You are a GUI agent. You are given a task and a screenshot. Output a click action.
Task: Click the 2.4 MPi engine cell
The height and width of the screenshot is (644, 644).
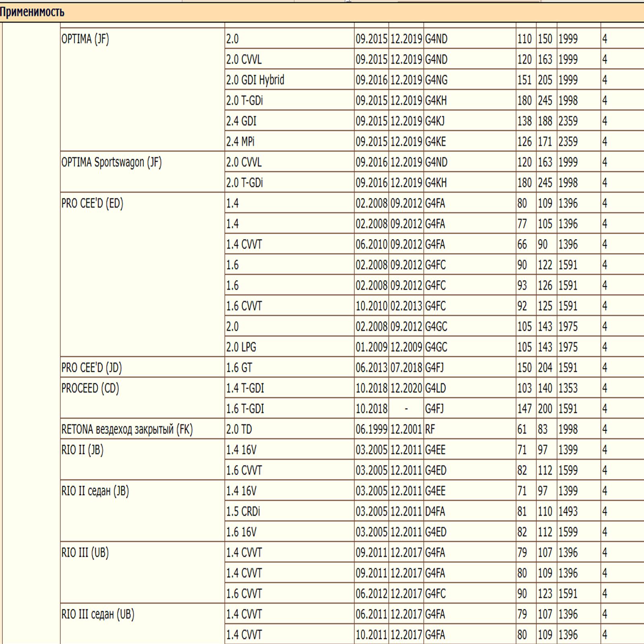coord(240,142)
